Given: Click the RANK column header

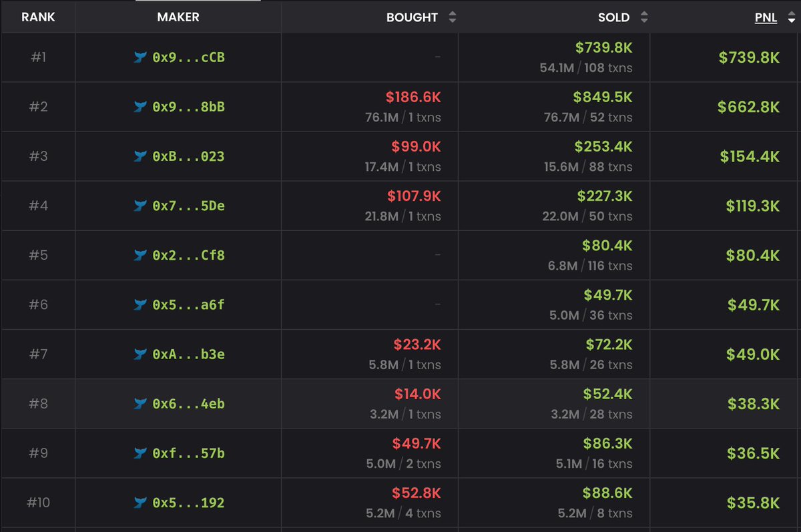Looking at the screenshot, I should [x=37, y=17].
